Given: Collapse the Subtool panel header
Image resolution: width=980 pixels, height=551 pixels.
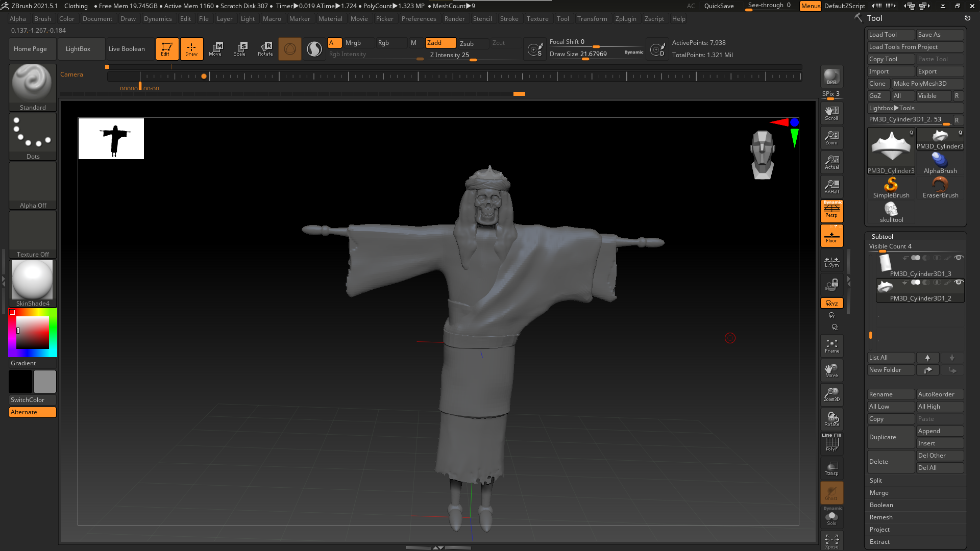Looking at the screenshot, I should (882, 237).
